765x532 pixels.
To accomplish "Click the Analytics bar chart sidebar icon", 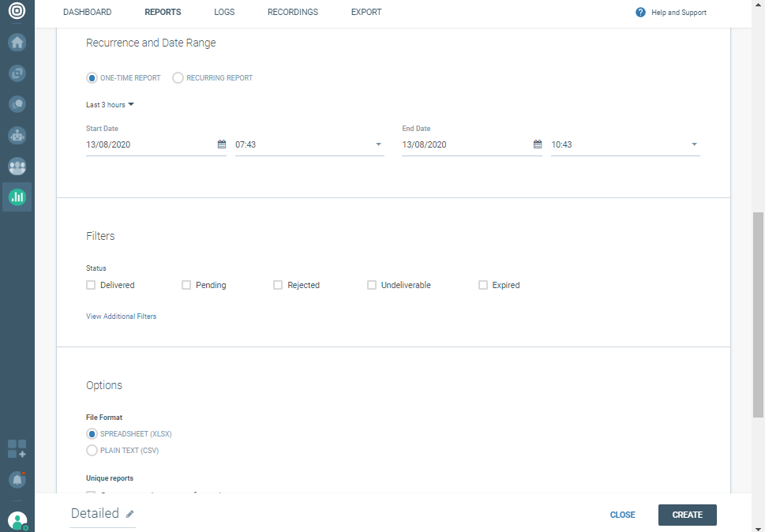I will (x=17, y=197).
